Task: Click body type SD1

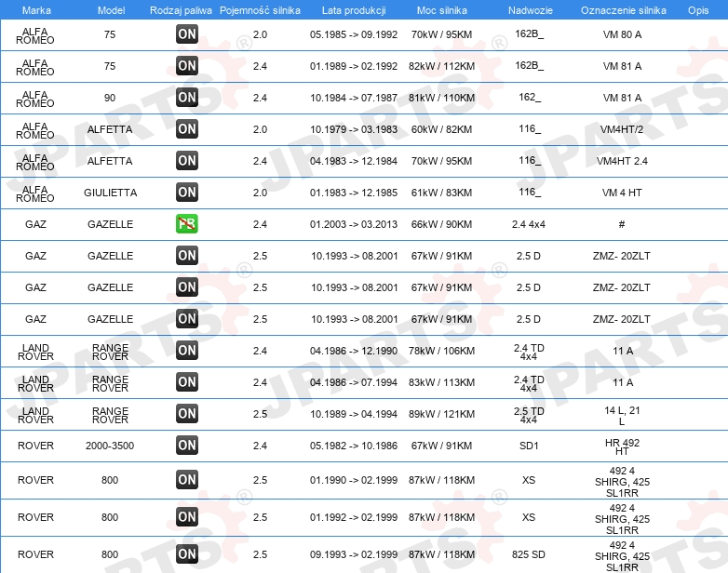Action: (529, 446)
